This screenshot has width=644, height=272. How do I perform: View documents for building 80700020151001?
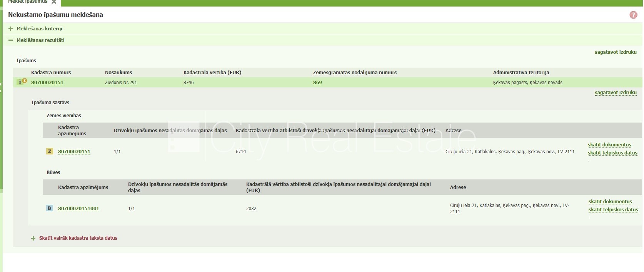(610, 202)
